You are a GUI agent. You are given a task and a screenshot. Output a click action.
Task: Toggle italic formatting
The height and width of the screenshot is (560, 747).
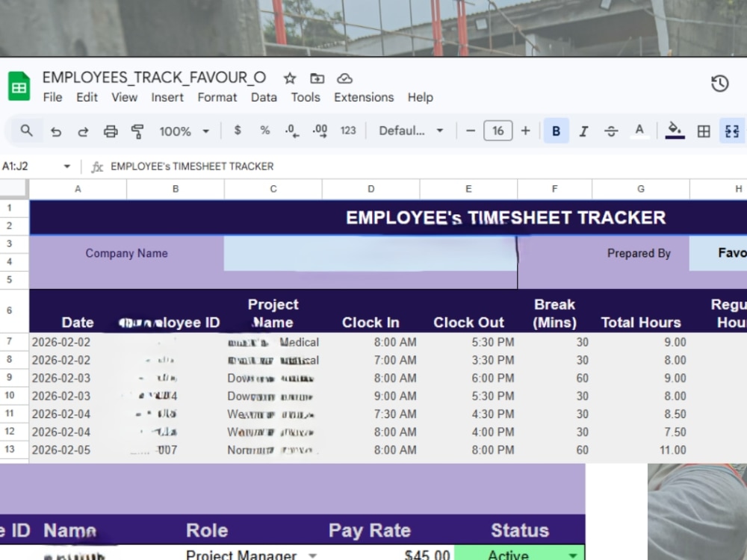coord(583,131)
